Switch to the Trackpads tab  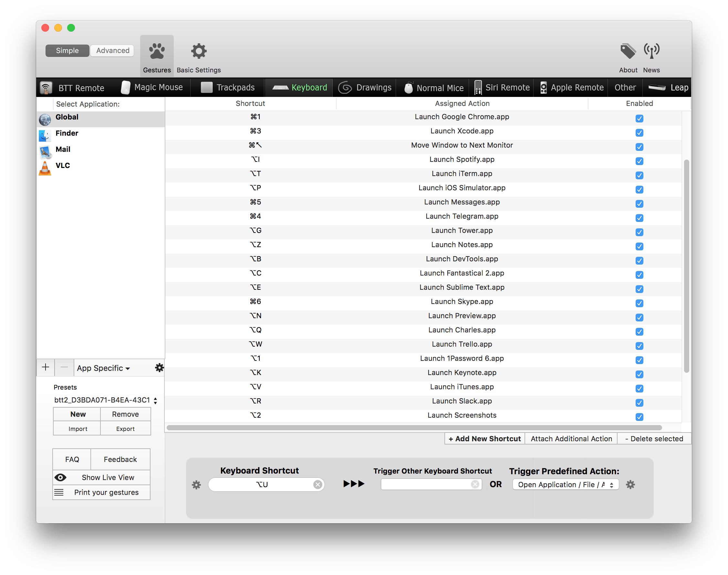coord(228,88)
